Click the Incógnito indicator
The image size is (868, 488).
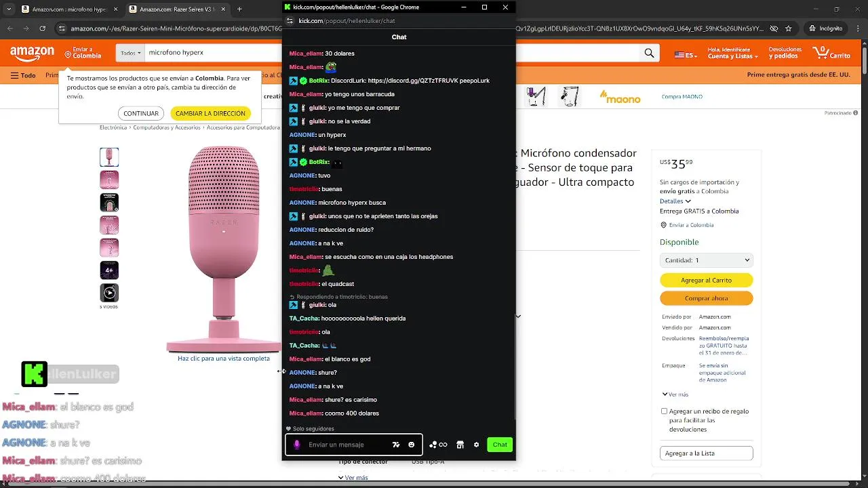pos(825,28)
